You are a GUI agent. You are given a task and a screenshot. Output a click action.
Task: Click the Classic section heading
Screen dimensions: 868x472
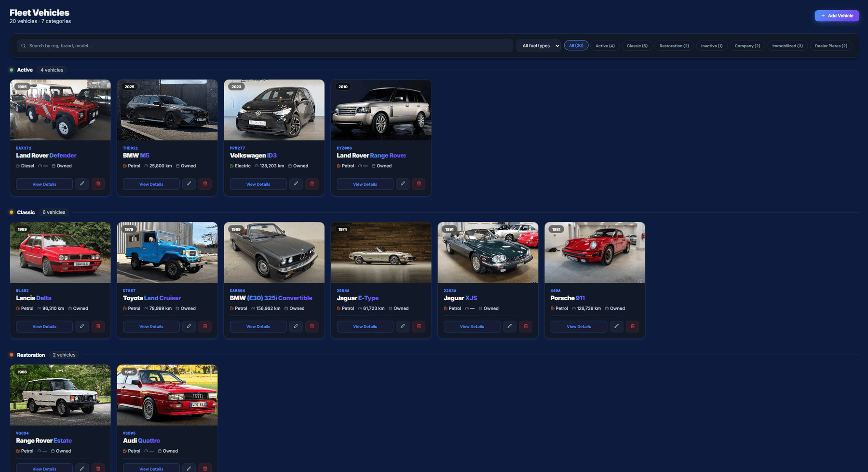(26, 212)
